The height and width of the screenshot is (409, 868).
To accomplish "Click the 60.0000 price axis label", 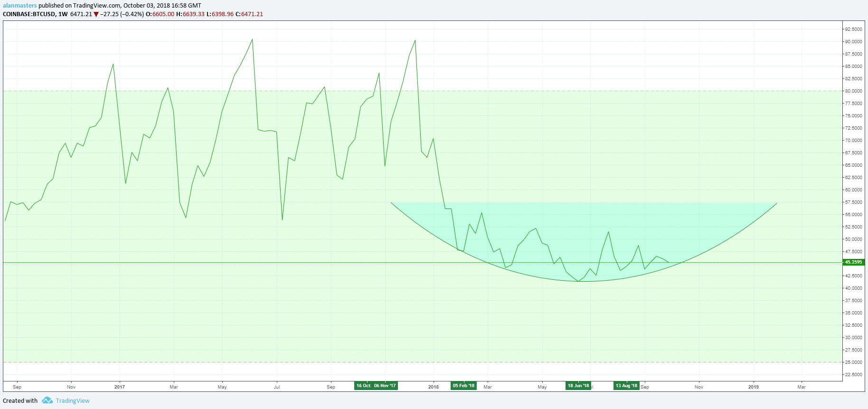I will [x=854, y=190].
